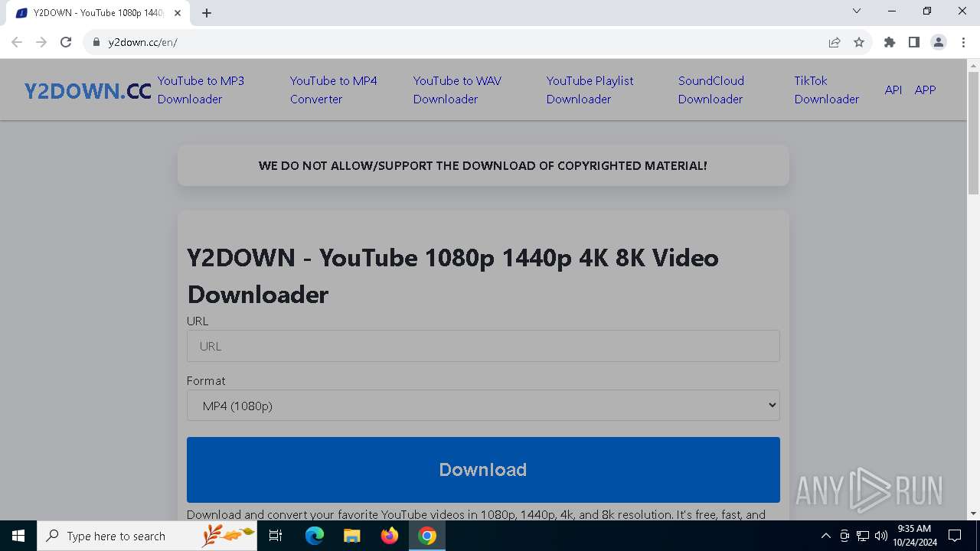Open the notification center icon

tap(955, 536)
